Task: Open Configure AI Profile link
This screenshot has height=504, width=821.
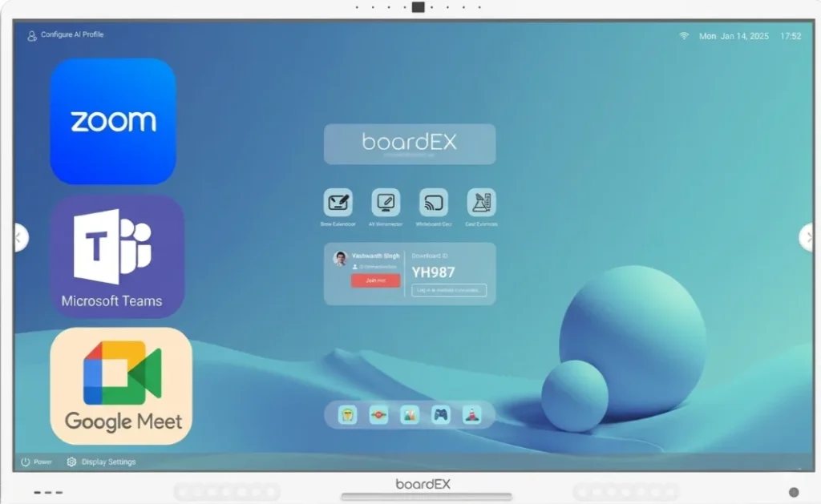Action: 72,34
